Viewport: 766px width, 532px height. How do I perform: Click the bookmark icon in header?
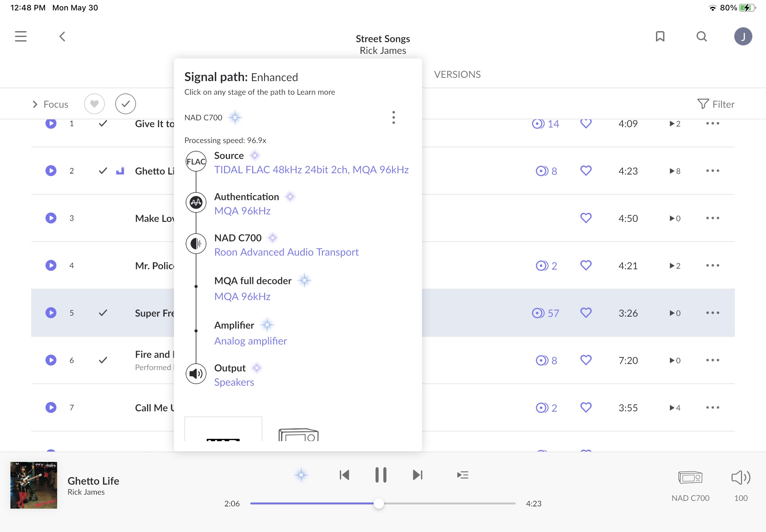click(660, 36)
